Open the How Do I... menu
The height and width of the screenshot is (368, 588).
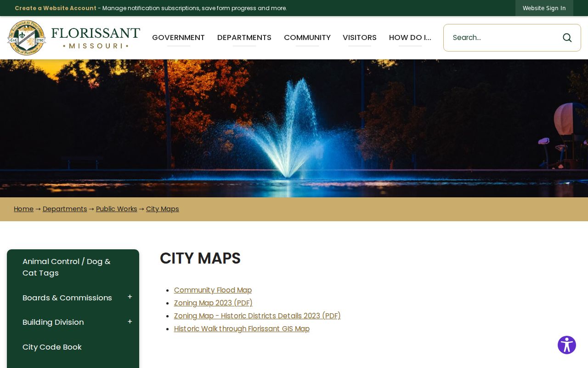pos(410,38)
